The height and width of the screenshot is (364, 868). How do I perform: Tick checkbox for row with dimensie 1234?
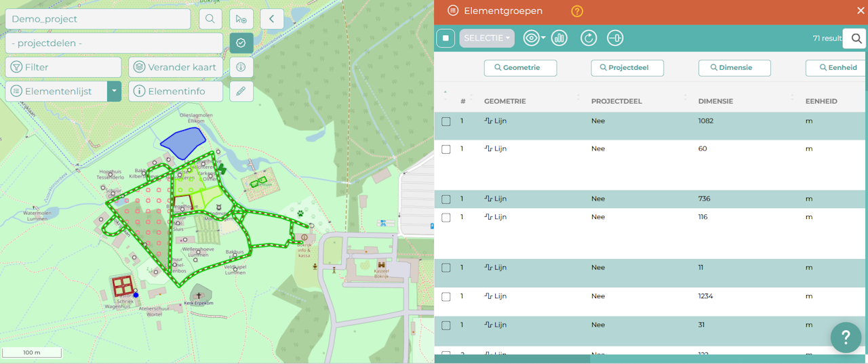coord(446,297)
